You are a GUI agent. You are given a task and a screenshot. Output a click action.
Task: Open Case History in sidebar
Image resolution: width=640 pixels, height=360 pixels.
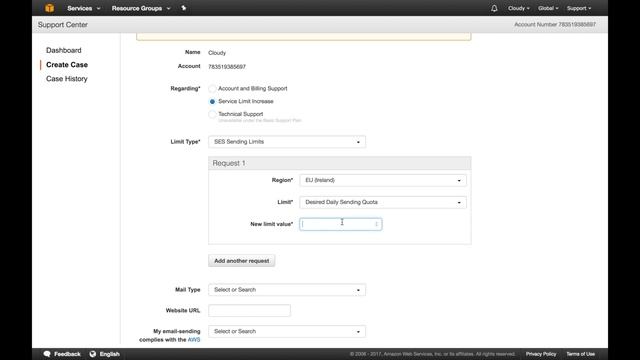[x=67, y=79]
